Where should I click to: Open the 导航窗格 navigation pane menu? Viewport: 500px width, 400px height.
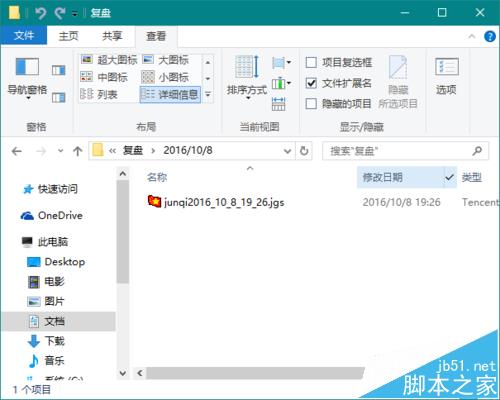click(27, 78)
